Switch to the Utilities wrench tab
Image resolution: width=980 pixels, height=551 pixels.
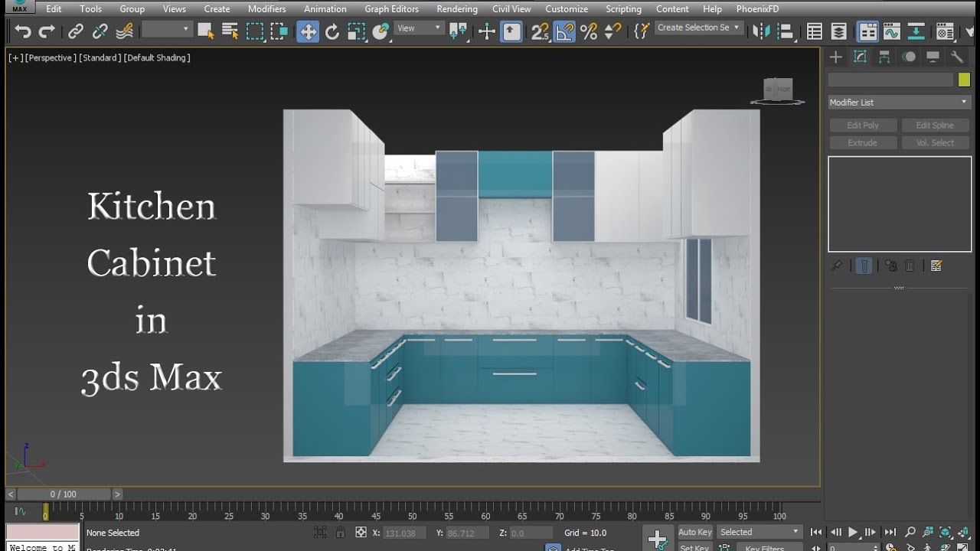[957, 57]
